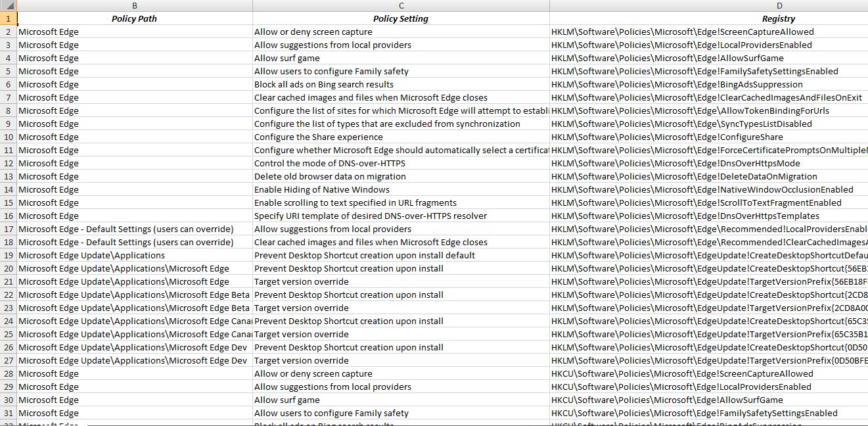
Task: Click "Microsoft Edge - Default Settings" in row 17
Action: coord(135,229)
